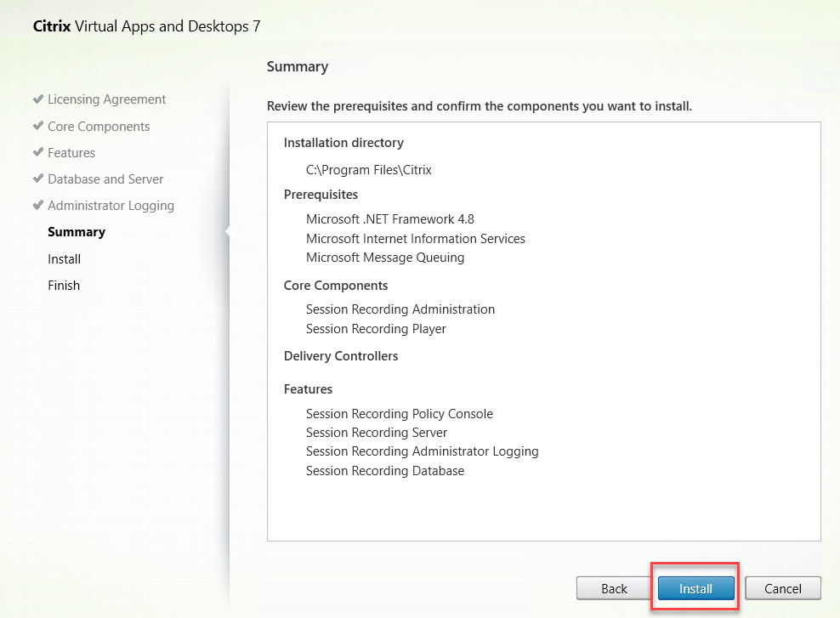840x618 pixels.
Task: Click the Session Recording Player component
Action: (x=376, y=329)
